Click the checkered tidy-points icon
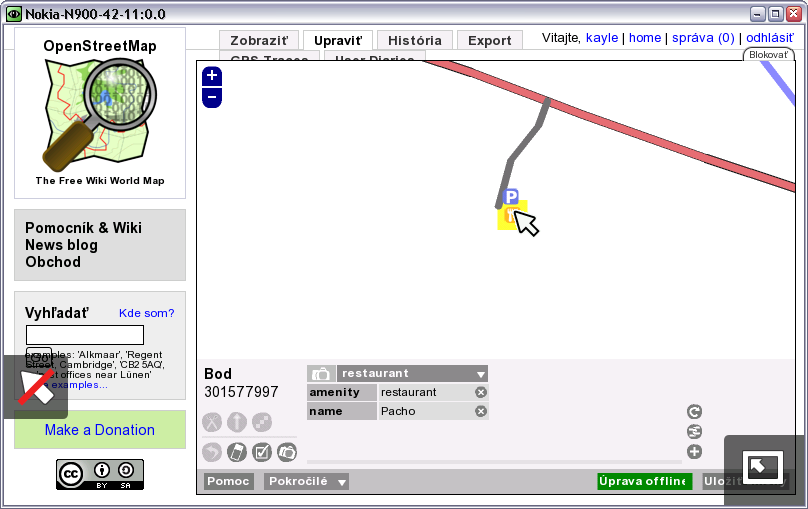This screenshot has height=509, width=808. tap(262, 422)
